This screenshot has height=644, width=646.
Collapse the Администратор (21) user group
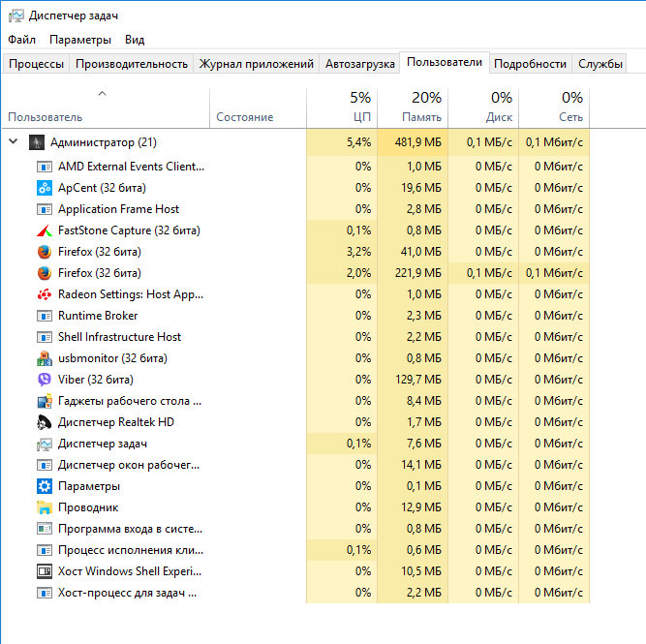pos(14,141)
